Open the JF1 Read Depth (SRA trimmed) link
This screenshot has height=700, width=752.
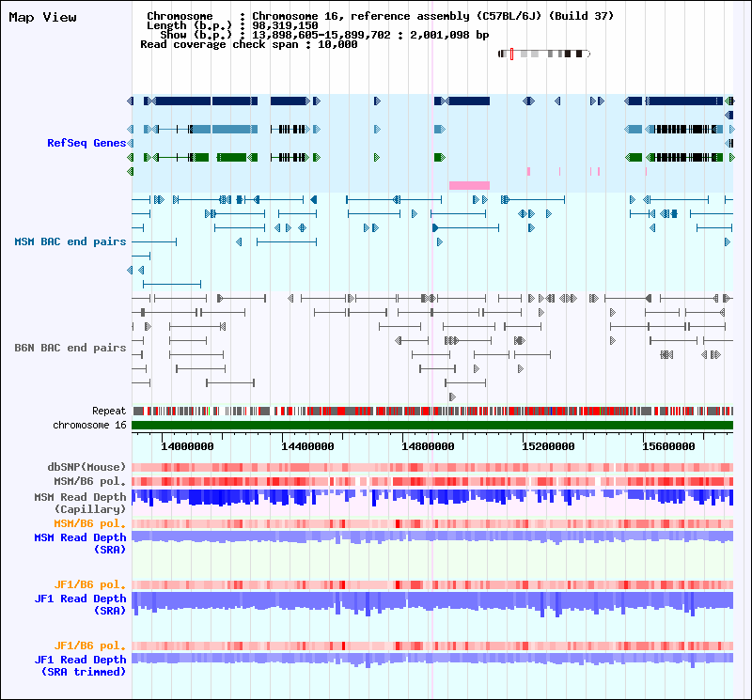click(80, 665)
